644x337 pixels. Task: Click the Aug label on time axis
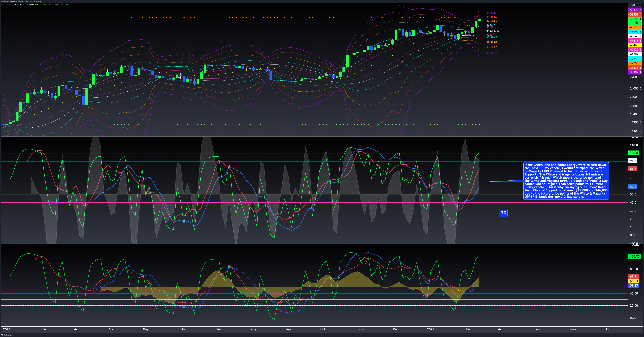tap(253, 329)
